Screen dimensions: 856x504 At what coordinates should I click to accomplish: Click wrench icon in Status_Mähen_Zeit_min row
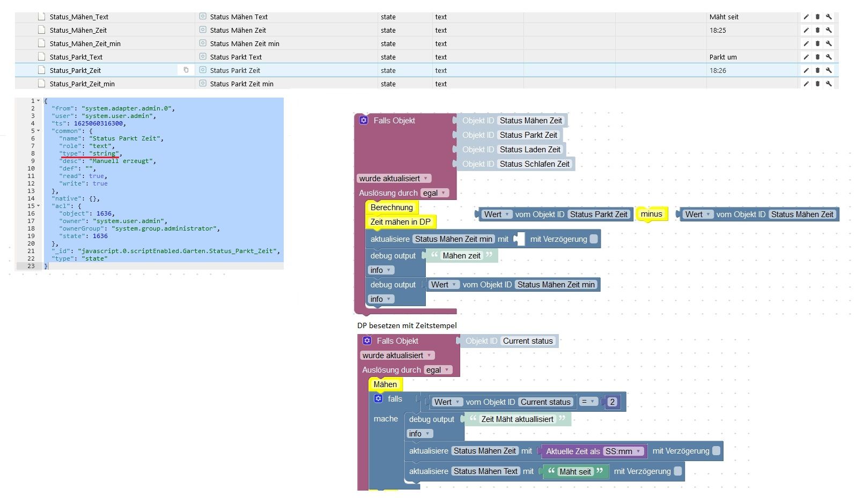[x=829, y=43]
